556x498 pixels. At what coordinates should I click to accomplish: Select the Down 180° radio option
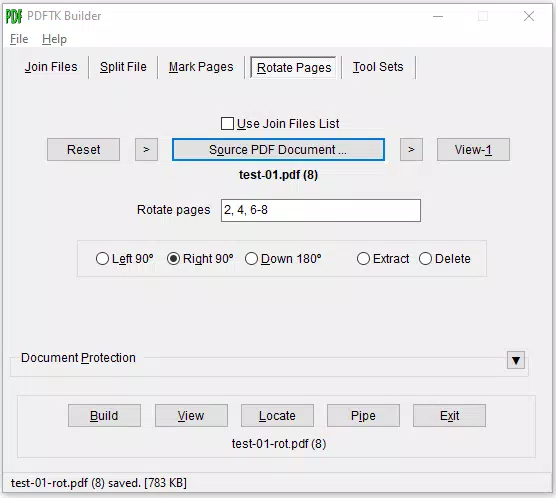point(283,259)
